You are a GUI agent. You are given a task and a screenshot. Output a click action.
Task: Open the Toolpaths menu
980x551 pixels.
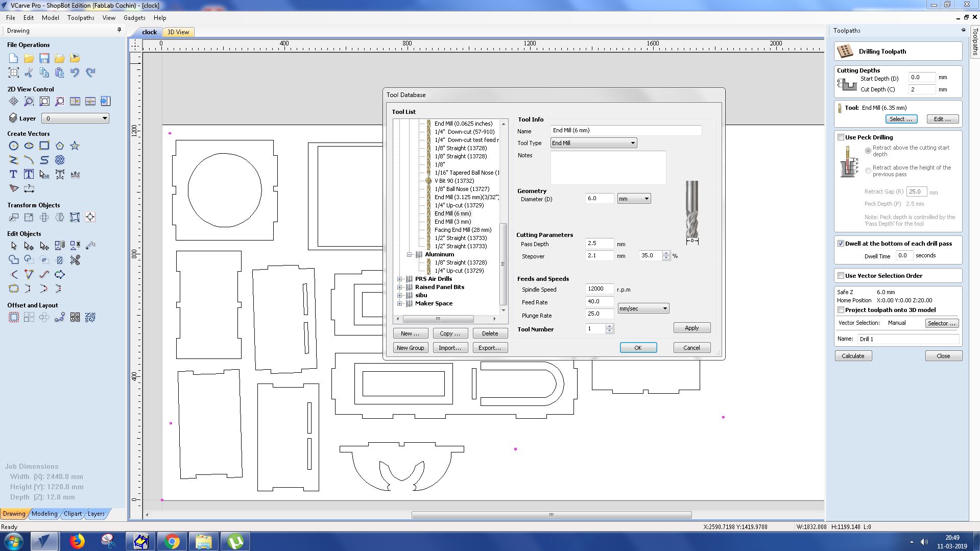[81, 18]
